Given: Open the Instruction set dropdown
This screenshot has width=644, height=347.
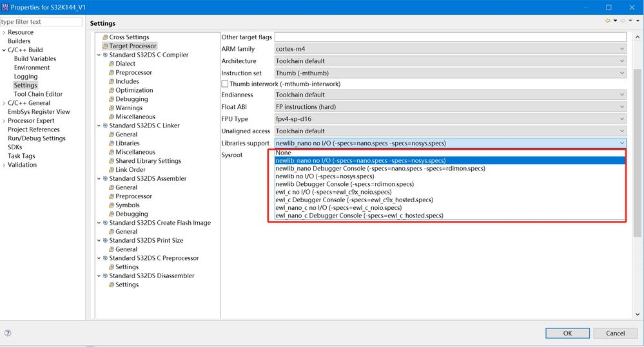Looking at the screenshot, I should coord(451,73).
